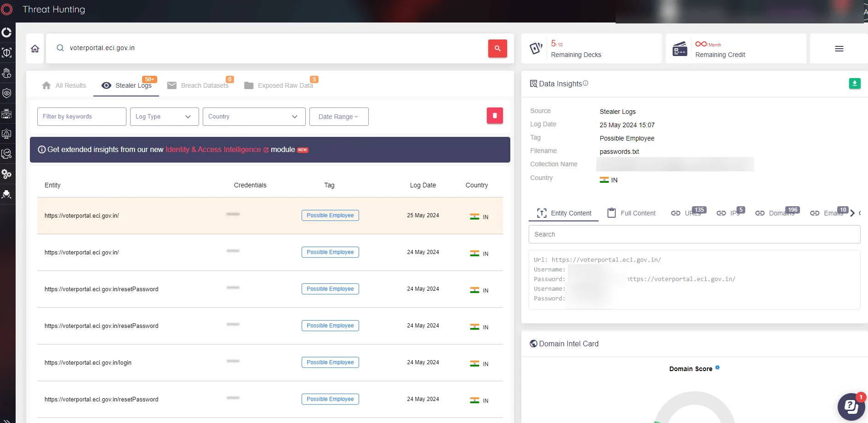Select the Stealer Logs tab
The width and height of the screenshot is (868, 423).
click(126, 85)
